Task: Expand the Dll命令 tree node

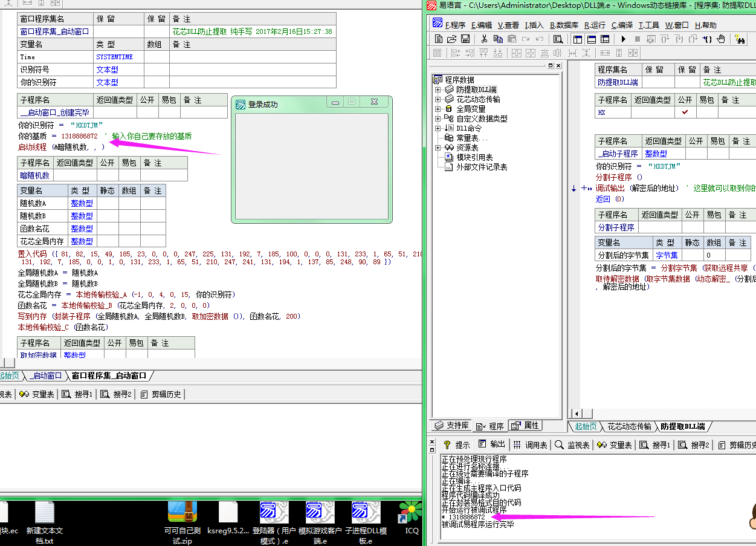Action: [438, 128]
